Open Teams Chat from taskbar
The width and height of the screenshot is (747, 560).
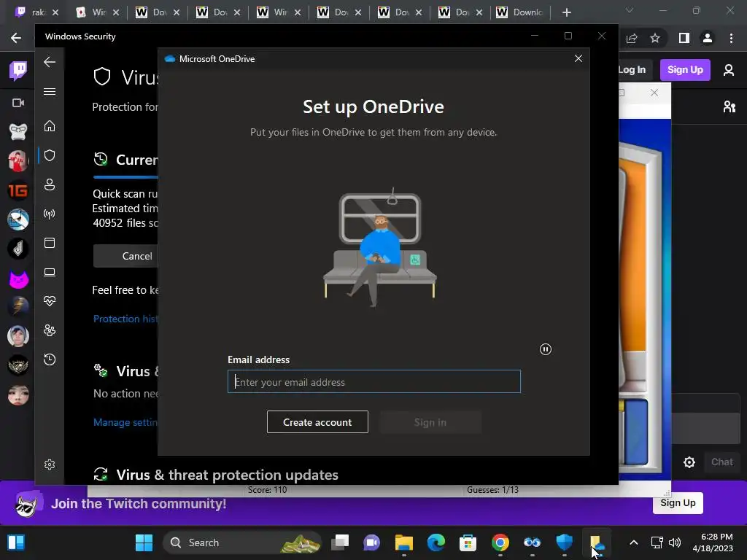coord(371,542)
